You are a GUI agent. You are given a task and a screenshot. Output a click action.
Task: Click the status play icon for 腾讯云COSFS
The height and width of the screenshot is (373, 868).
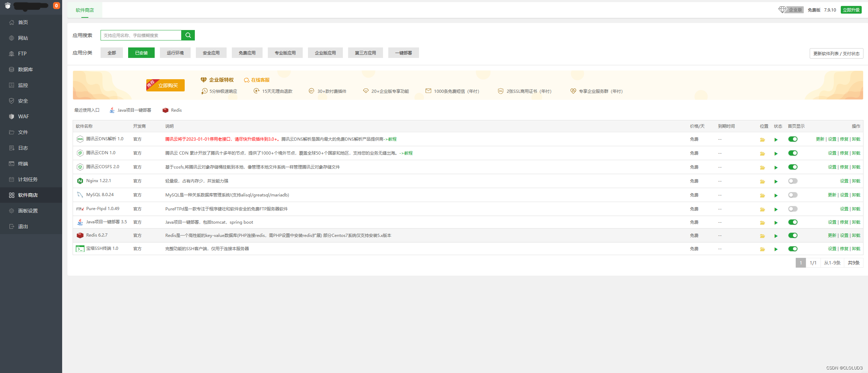tap(776, 167)
